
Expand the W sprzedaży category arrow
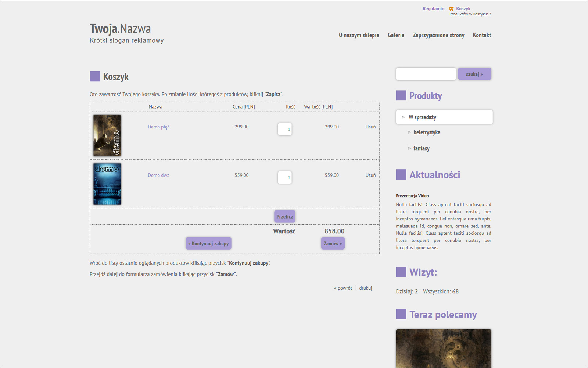click(403, 117)
